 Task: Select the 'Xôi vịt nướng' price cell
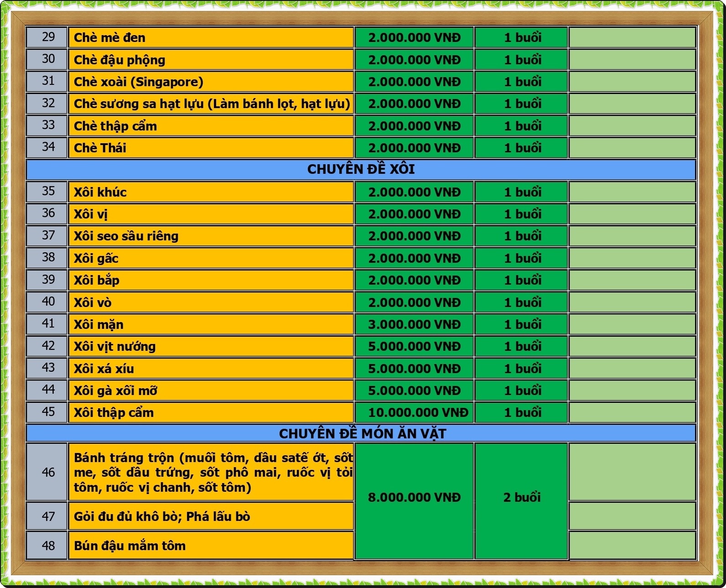[x=414, y=346]
